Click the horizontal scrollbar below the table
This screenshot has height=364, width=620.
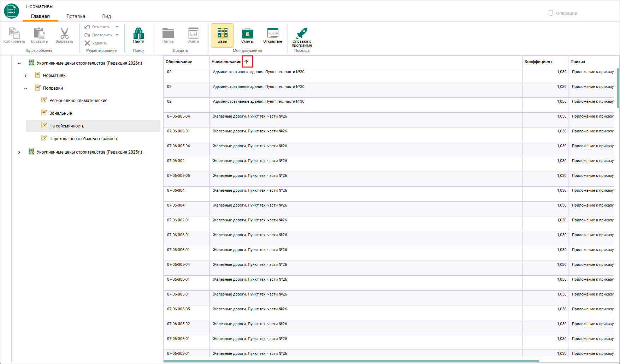(x=352, y=361)
